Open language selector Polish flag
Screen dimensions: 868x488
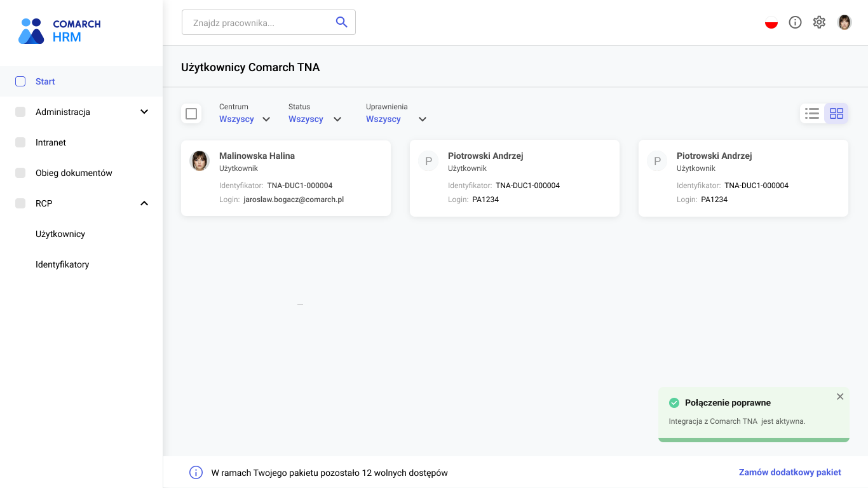(x=771, y=22)
